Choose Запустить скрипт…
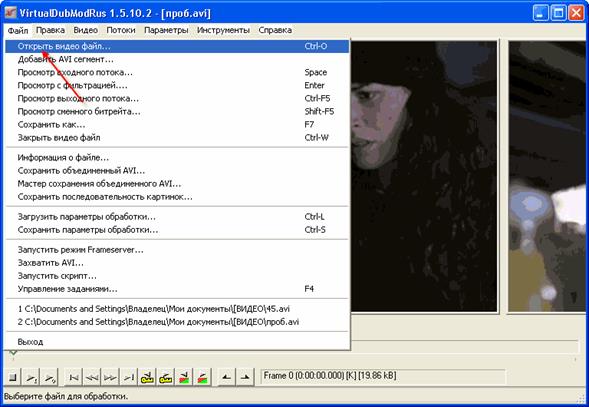The image size is (589, 407). (177, 276)
